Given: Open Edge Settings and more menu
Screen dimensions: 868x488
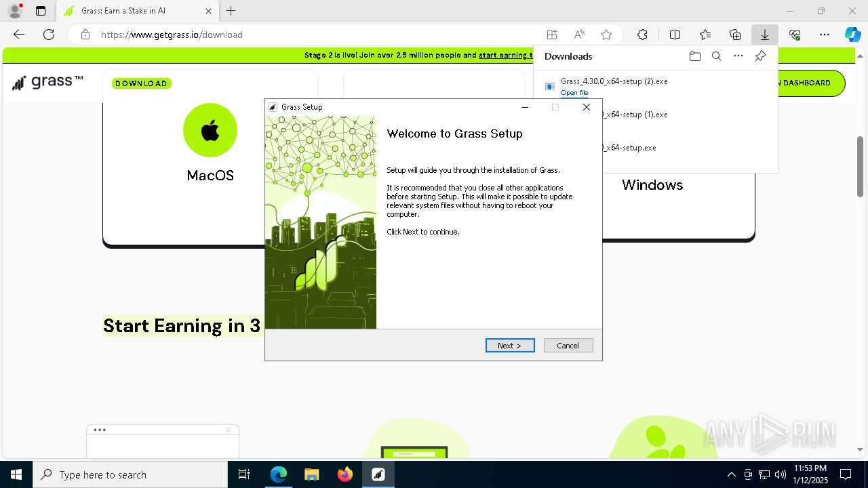Looking at the screenshot, I should pyautogui.click(x=825, y=35).
